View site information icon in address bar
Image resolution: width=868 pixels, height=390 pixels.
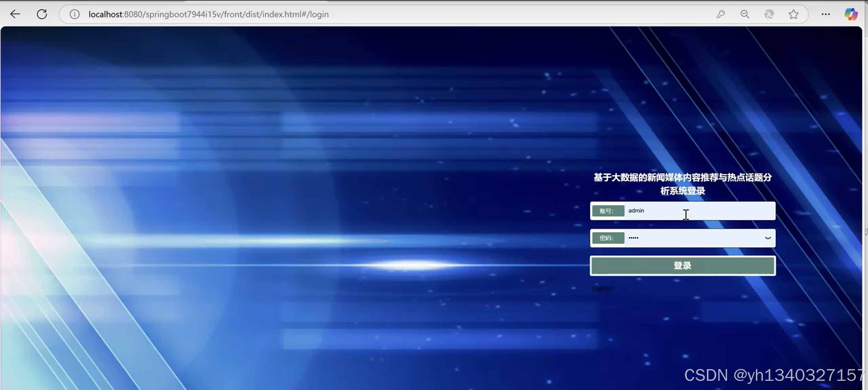(75, 14)
